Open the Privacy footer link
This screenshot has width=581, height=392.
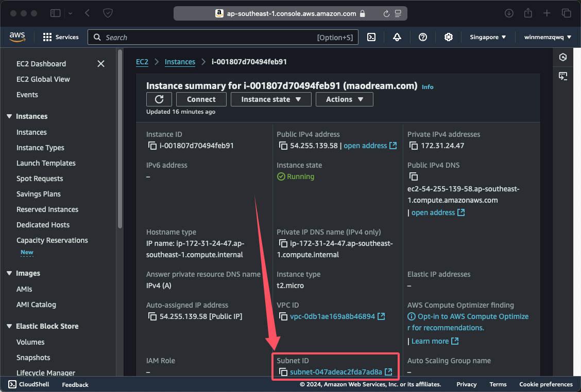pos(467,384)
